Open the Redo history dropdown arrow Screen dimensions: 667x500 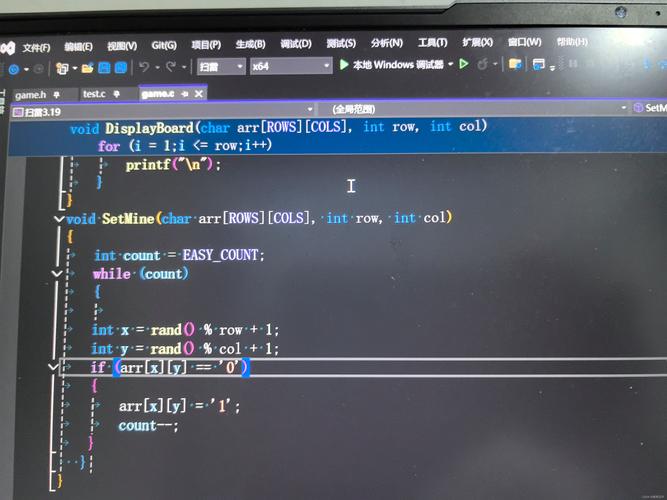click(184, 67)
